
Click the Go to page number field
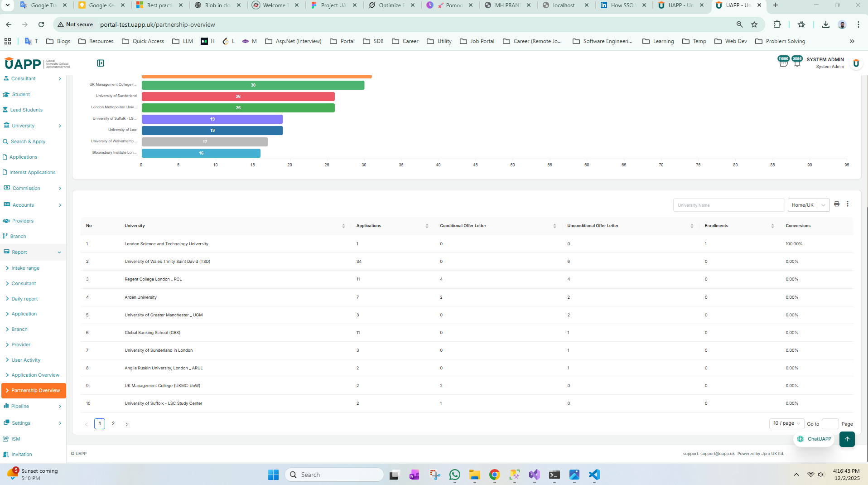830,424
